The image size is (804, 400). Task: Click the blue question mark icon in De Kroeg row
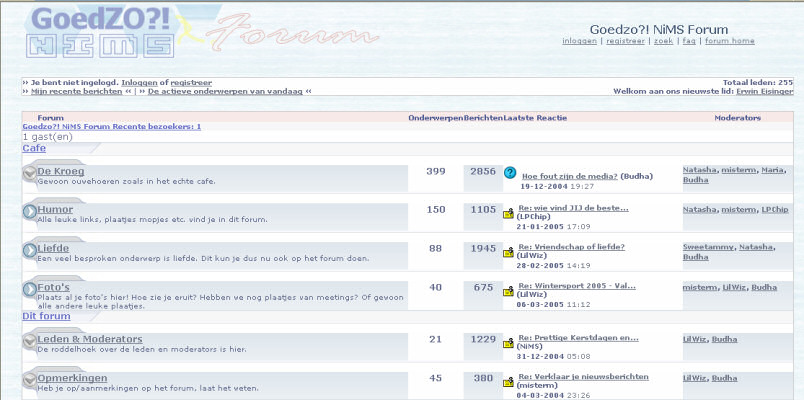point(510,173)
